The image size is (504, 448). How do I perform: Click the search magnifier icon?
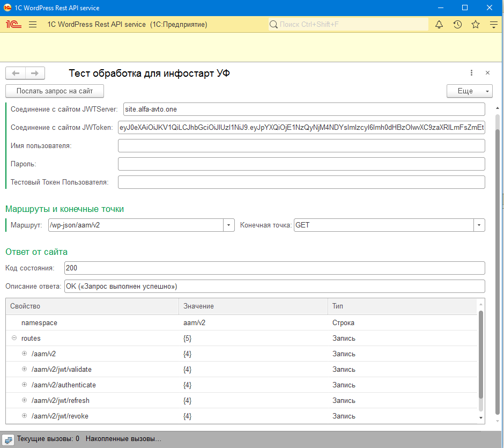273,25
